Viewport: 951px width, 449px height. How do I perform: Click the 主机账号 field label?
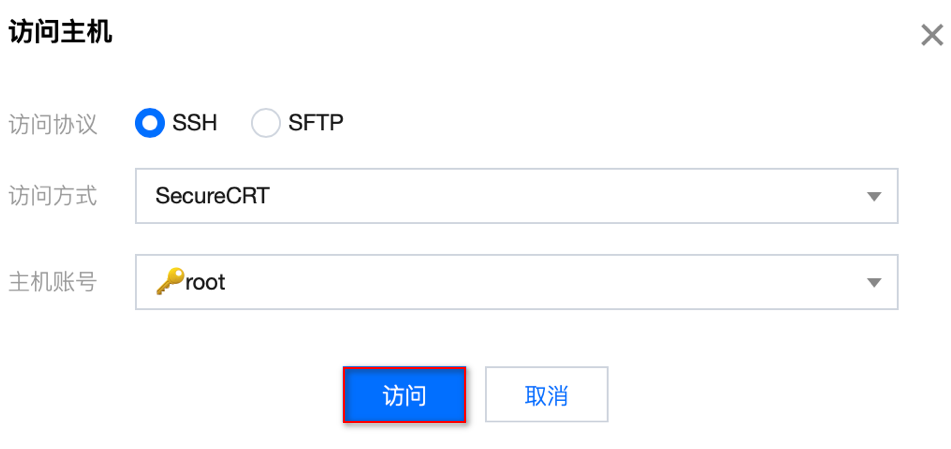pos(53,282)
